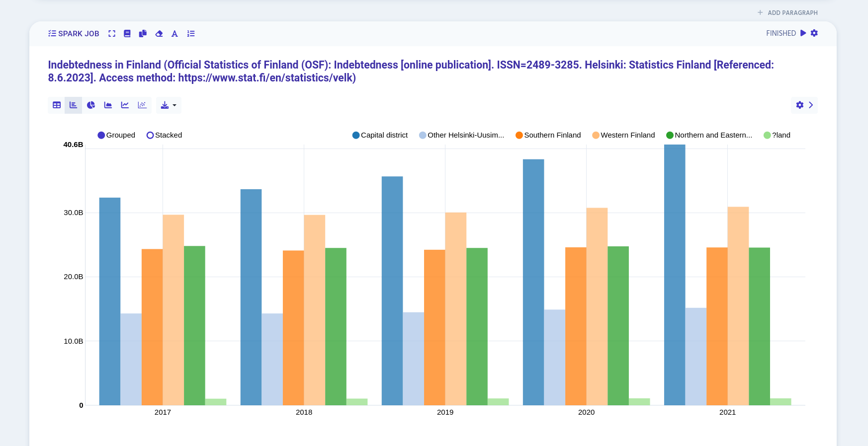
Task: Toggle Other Helsinki-Uusim... legend series
Action: click(x=461, y=135)
